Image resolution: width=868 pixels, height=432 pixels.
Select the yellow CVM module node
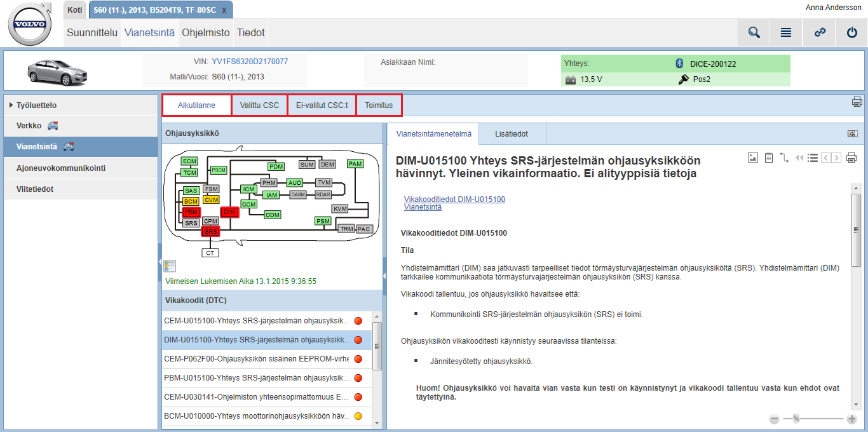coord(211,200)
